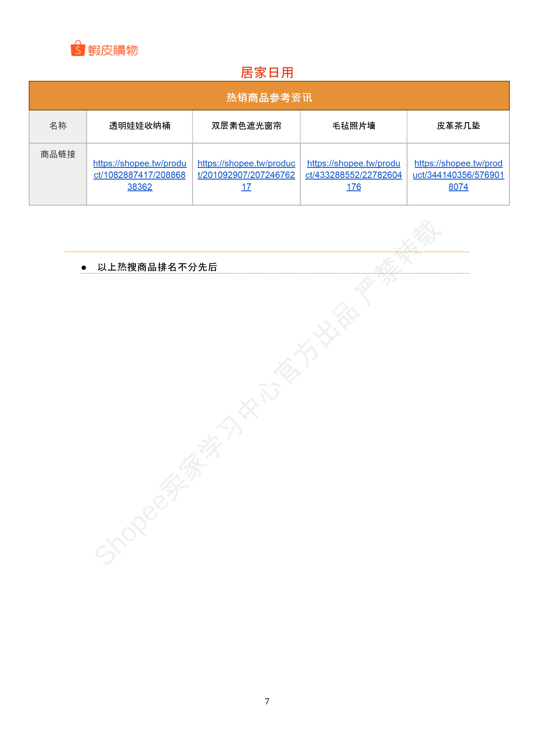Open the 双层素色遮光窗帘 product link
This screenshot has height=756, width=535.
246,175
